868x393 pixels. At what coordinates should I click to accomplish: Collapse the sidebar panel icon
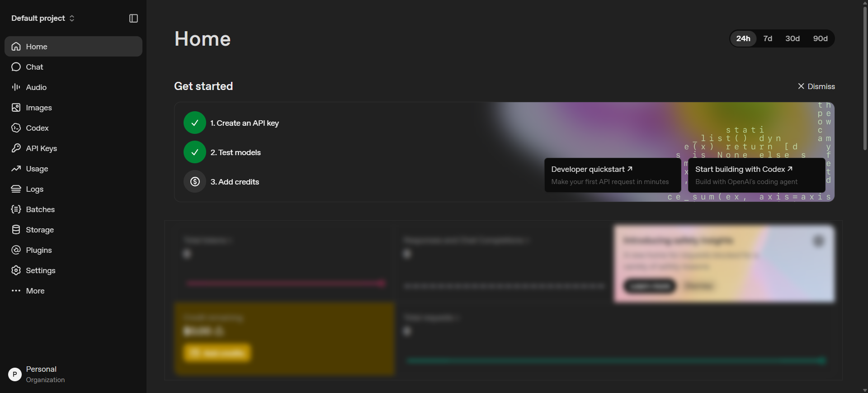coord(133,19)
